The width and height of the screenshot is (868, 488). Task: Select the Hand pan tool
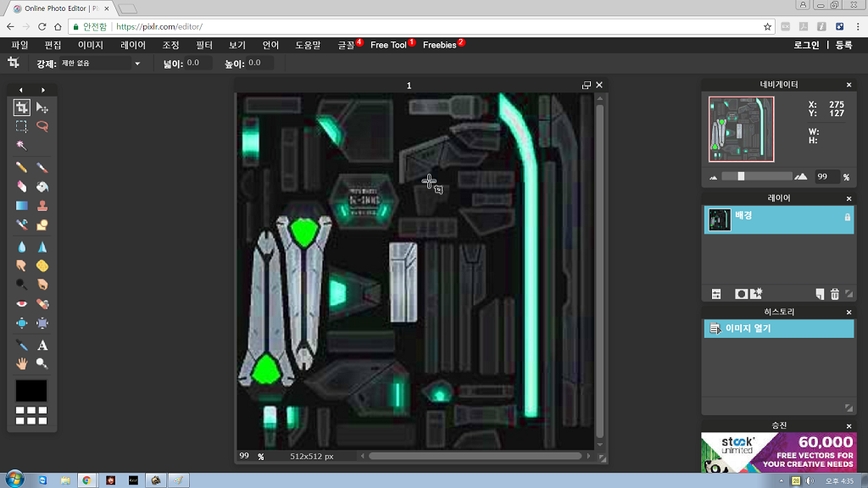tap(21, 363)
